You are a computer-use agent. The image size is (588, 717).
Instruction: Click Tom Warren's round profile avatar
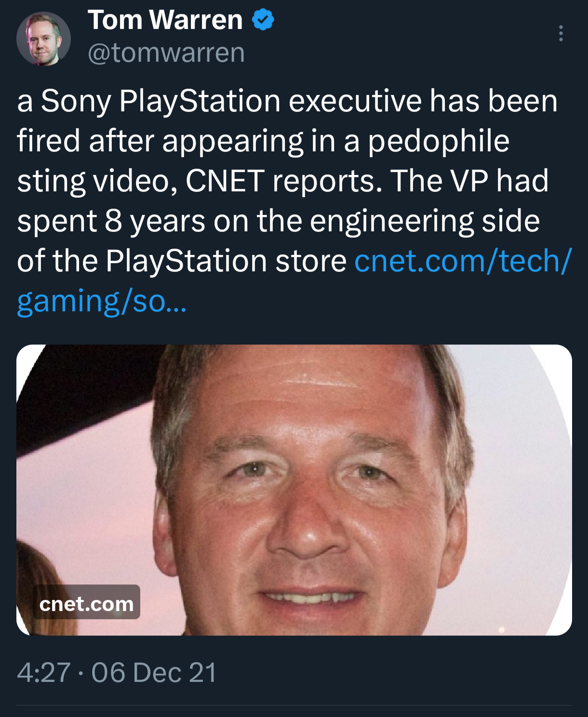[x=43, y=39]
